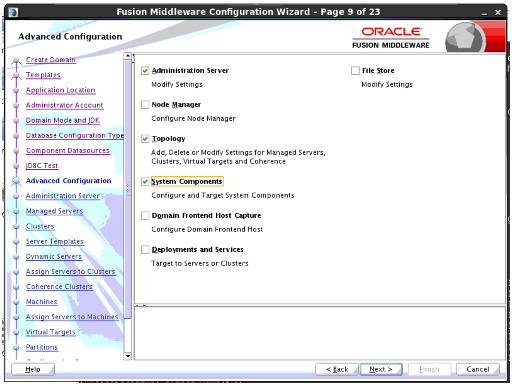Image resolution: width=512 pixels, height=384 pixels.
Task: Click the Target to Servers or Clusters text
Action: click(200, 263)
